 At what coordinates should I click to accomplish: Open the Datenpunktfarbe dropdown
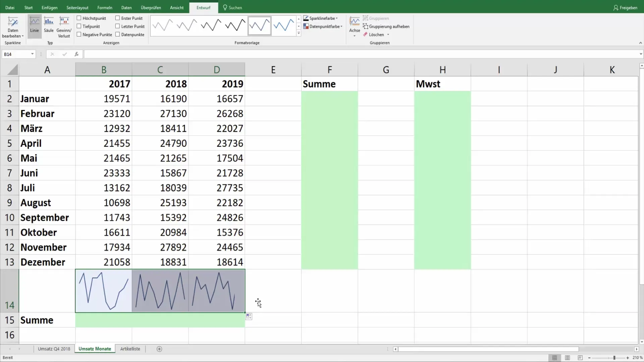pos(323,26)
